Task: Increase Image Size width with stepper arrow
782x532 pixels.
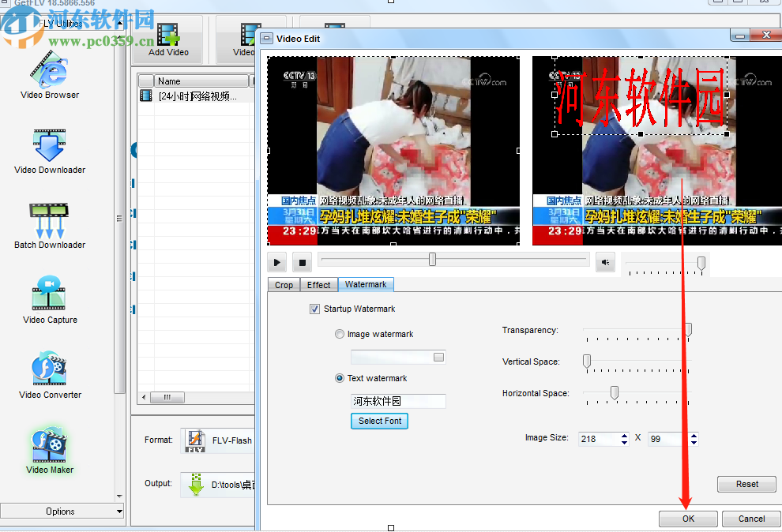Action: (623, 435)
